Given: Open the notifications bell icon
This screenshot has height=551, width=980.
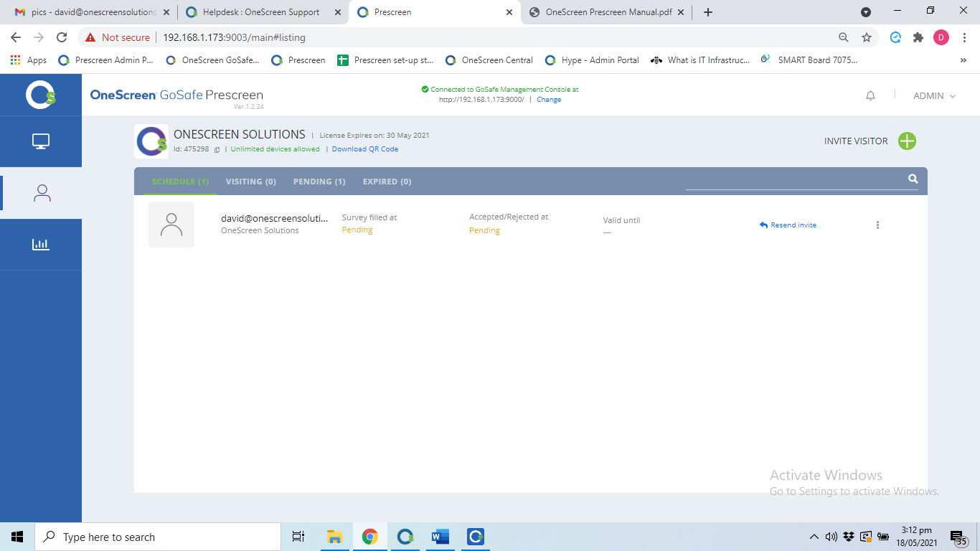Looking at the screenshot, I should coord(870,95).
